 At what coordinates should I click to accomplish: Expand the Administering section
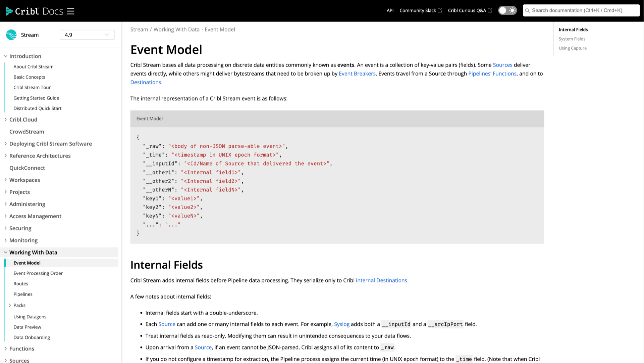click(x=6, y=204)
